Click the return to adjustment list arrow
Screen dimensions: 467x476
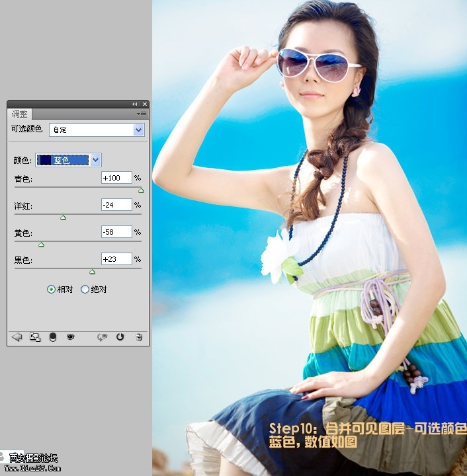17,337
